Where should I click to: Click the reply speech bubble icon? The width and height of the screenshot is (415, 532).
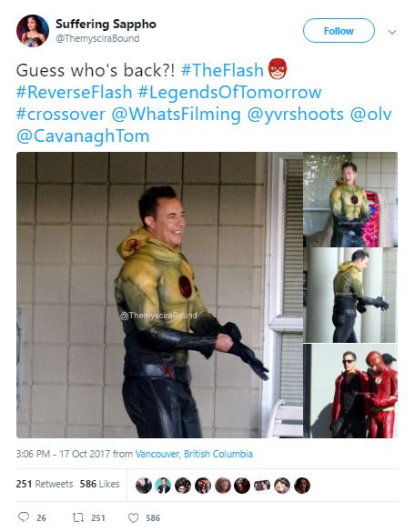pos(24,517)
